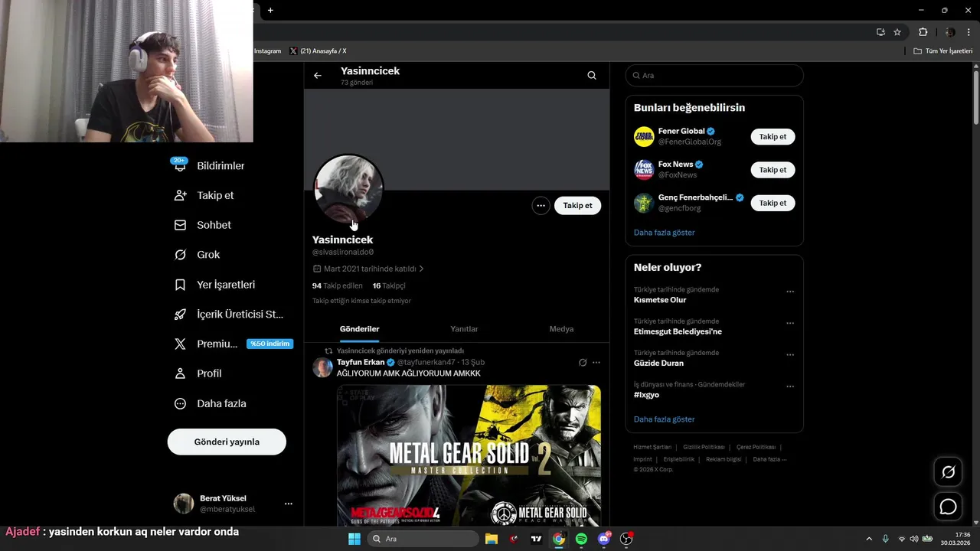
Task: Open File Explorer from the taskbar
Action: tap(492, 539)
